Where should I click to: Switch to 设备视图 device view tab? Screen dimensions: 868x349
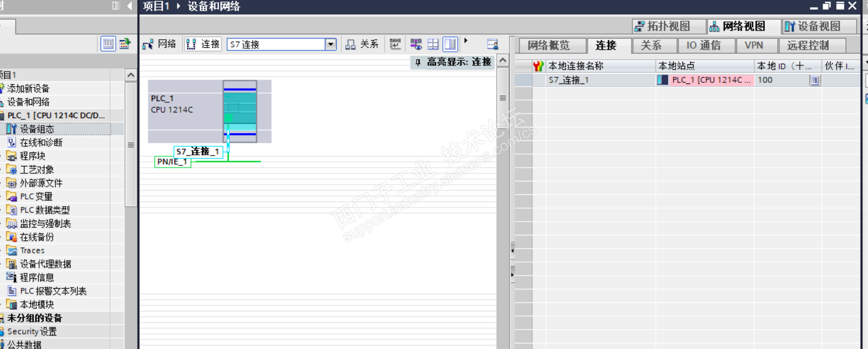coord(819,26)
